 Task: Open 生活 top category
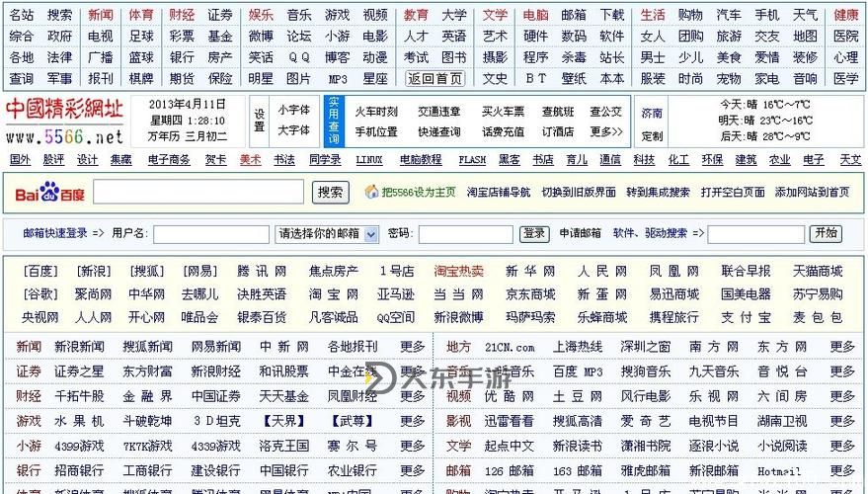(x=653, y=15)
